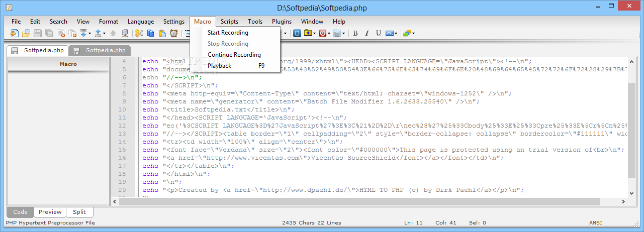
Task: Open dropdown arrow beside yellow folder icon
Action: click(x=314, y=33)
